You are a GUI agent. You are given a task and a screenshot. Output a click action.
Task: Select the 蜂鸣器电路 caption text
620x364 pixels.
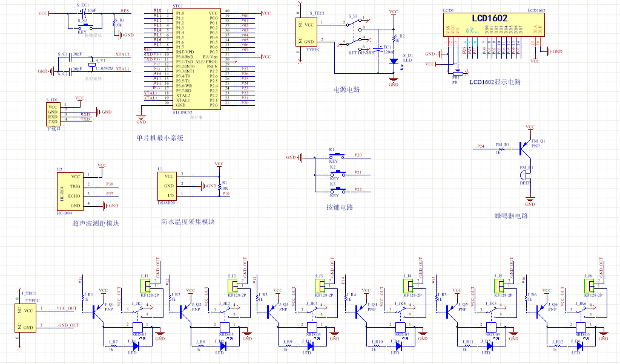tap(510, 215)
